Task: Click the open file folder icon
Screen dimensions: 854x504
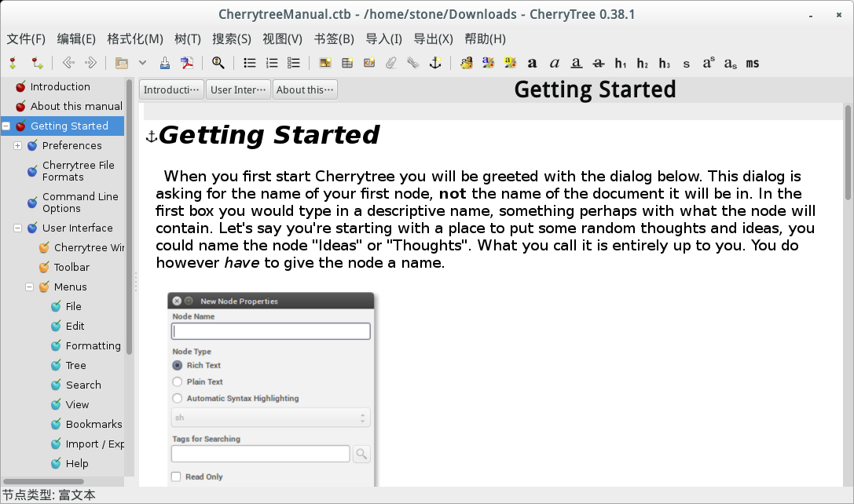Action: pyautogui.click(x=122, y=63)
